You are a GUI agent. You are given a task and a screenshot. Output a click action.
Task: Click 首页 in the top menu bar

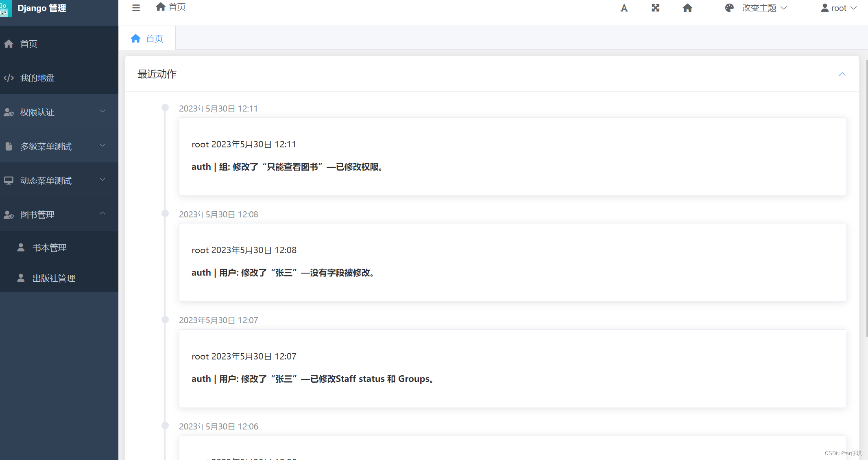[x=170, y=7]
